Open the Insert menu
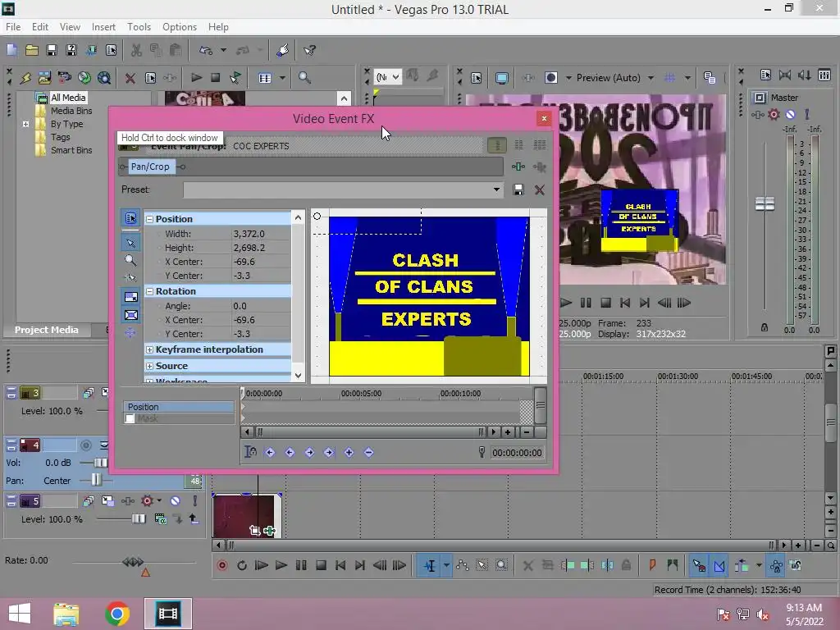840x630 pixels. 103,27
